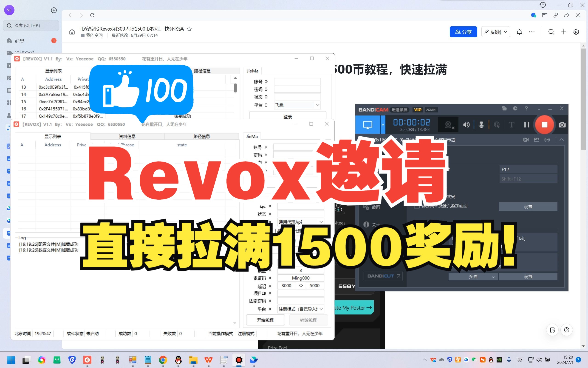Viewport: 588px width, 368px height.
Task: Open the 通用代理Api dropdown
Action: coord(301,222)
